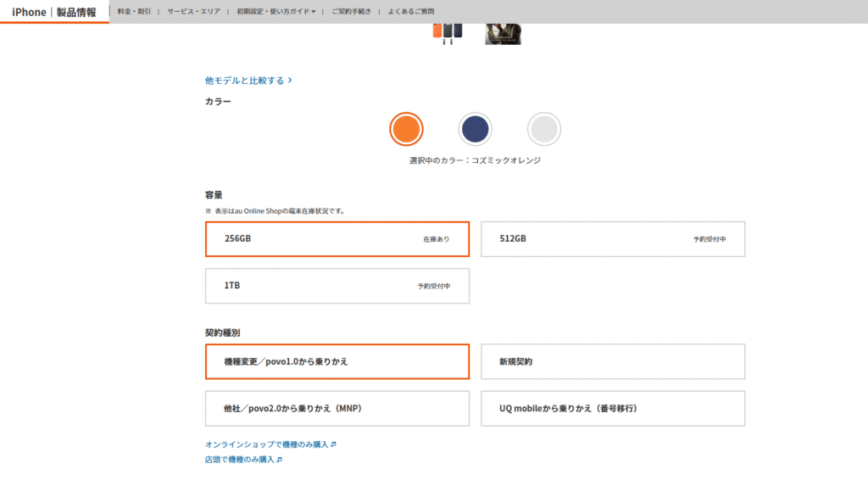Click the iPhone｜製品情報 tab
This screenshot has width=868, height=486.
point(54,12)
